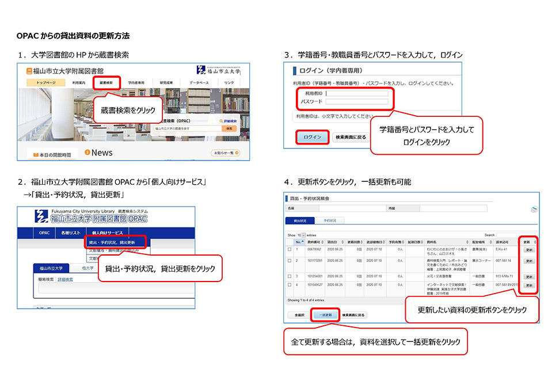Open 学内者専用 navigation item
The image size is (548, 392).
click(x=136, y=83)
